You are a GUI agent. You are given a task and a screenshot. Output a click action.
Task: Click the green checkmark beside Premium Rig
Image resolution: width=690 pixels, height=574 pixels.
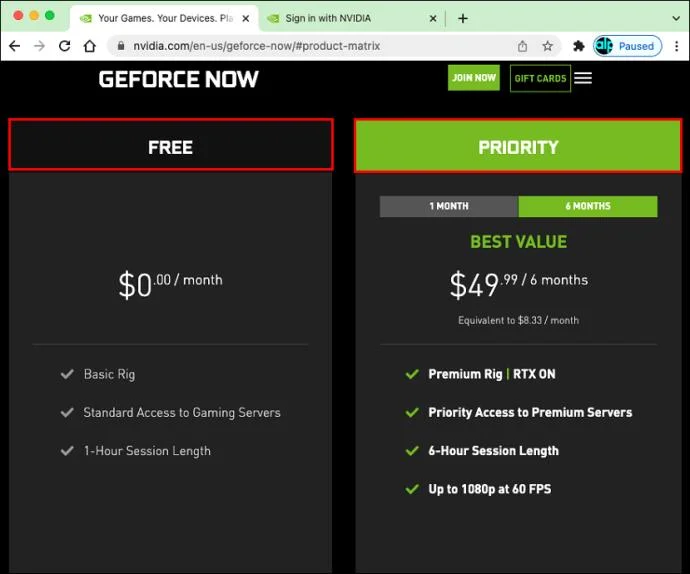tap(412, 374)
